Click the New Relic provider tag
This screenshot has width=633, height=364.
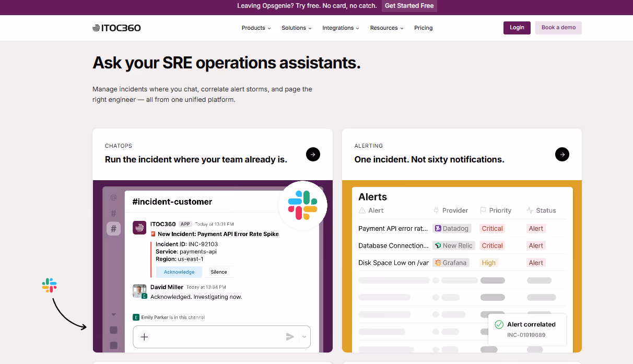[x=454, y=245]
